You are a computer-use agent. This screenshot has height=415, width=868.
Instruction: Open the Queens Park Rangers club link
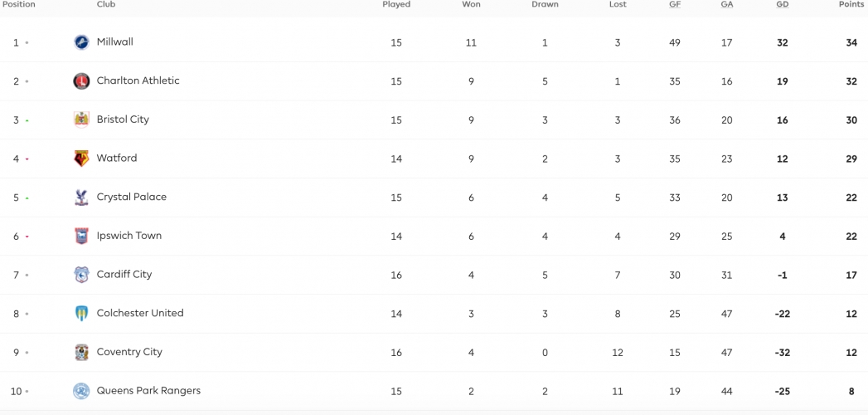coord(148,391)
